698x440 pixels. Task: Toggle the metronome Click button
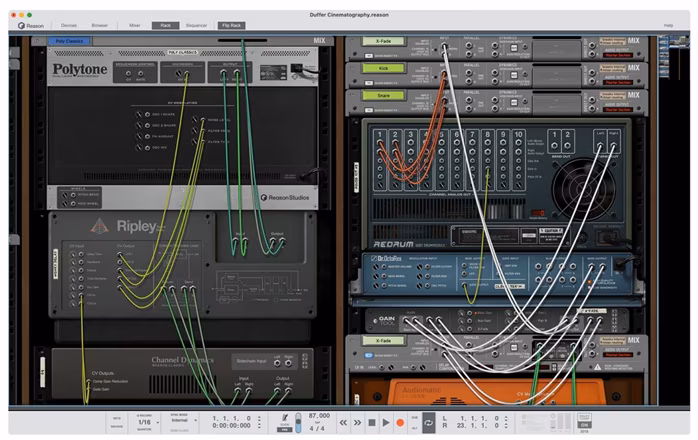click(285, 418)
